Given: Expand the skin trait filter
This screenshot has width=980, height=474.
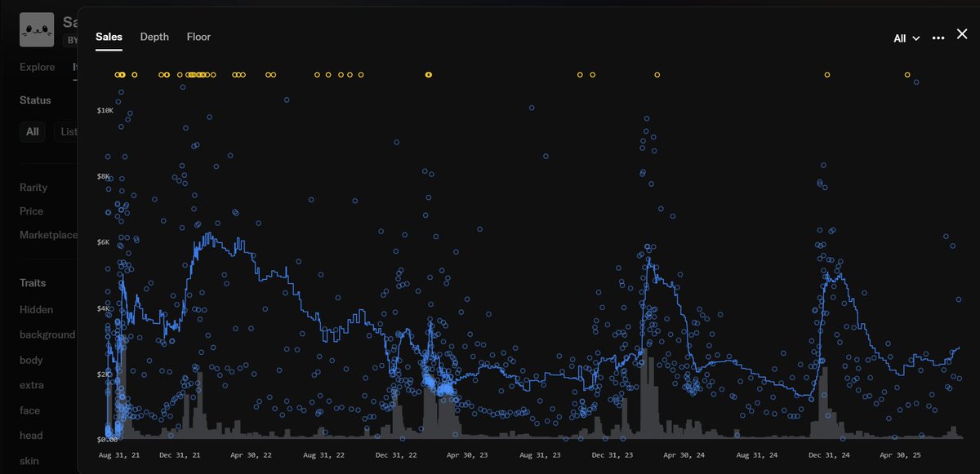Looking at the screenshot, I should 30,460.
